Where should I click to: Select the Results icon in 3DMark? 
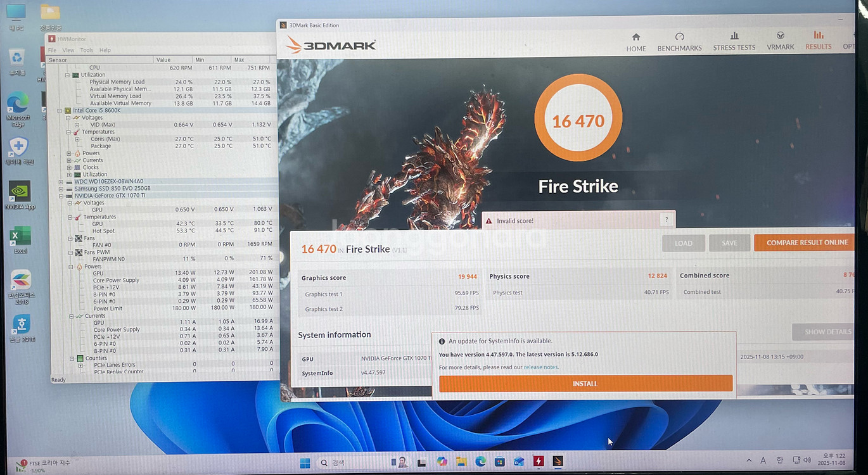[818, 41]
